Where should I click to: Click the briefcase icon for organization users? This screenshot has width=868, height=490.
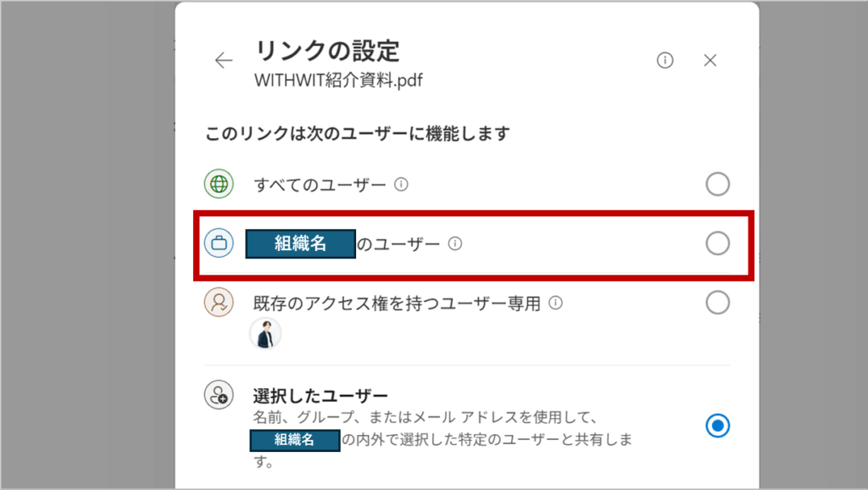(219, 243)
